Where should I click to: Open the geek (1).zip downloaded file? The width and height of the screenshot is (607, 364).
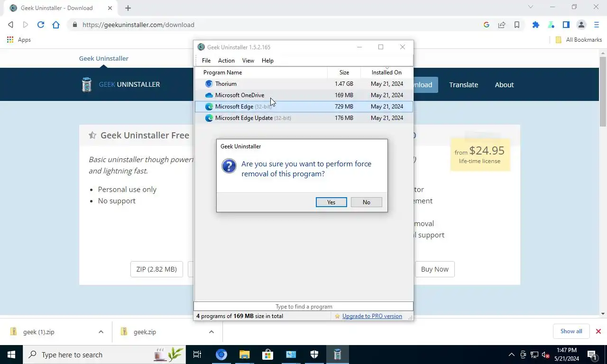tap(38, 332)
